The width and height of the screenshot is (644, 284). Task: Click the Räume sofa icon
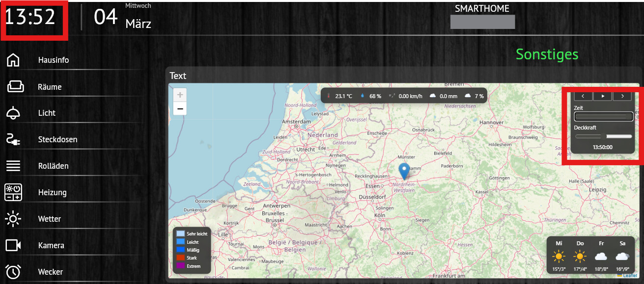coord(14,87)
